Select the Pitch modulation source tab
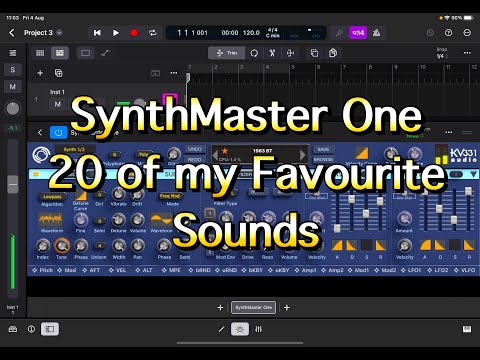Viewport: 480px width, 360px height. [x=43, y=270]
